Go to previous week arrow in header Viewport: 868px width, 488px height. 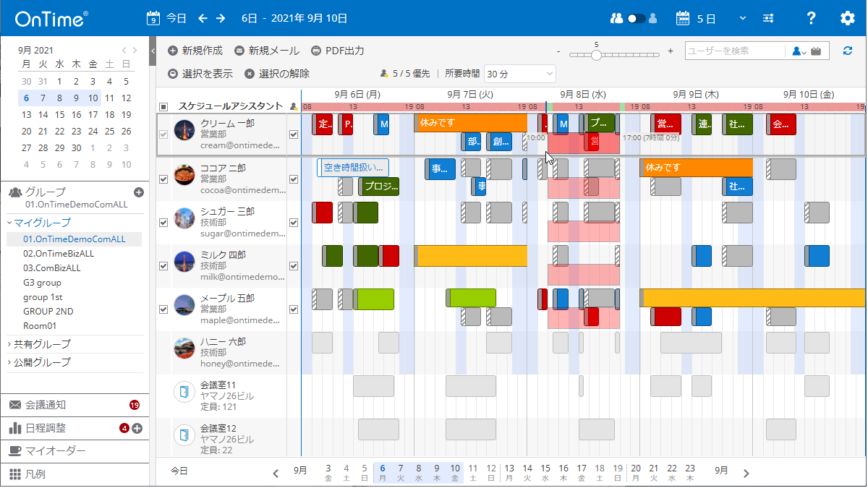click(203, 18)
